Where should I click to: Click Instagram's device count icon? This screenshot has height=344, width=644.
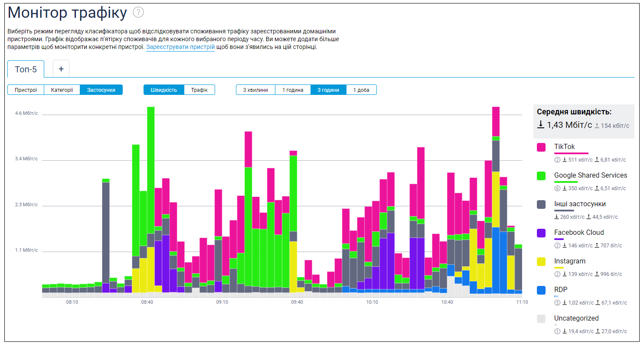557,274
